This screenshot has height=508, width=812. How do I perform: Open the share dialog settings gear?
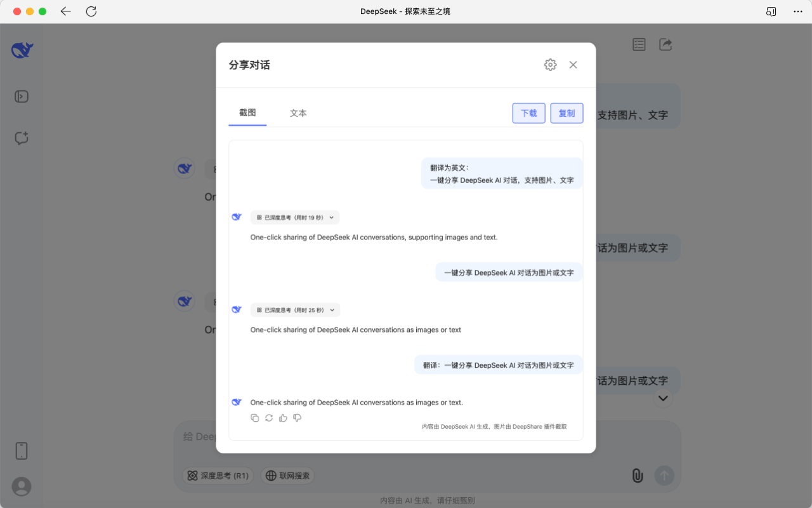(550, 65)
